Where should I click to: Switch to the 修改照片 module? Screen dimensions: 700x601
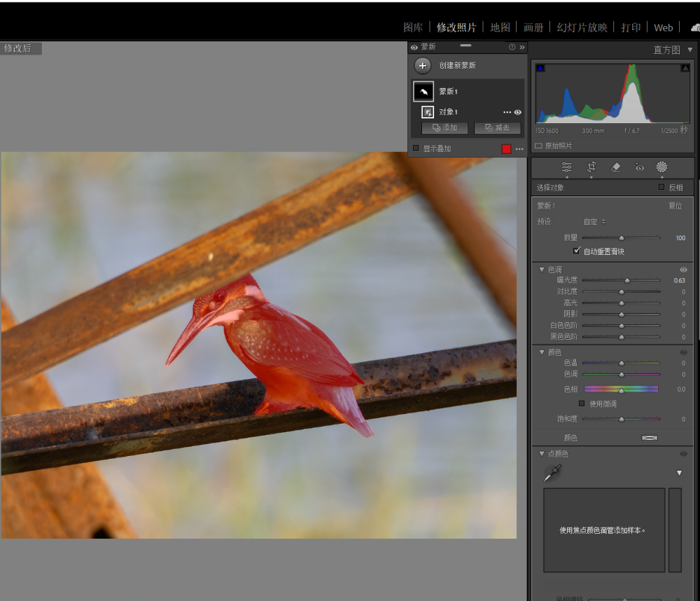point(456,28)
